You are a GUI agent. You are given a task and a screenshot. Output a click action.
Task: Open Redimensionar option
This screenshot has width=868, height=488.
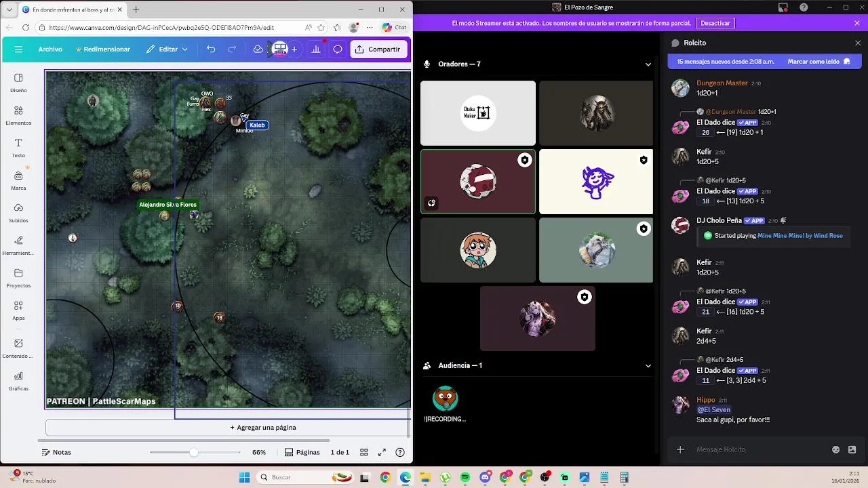103,49
